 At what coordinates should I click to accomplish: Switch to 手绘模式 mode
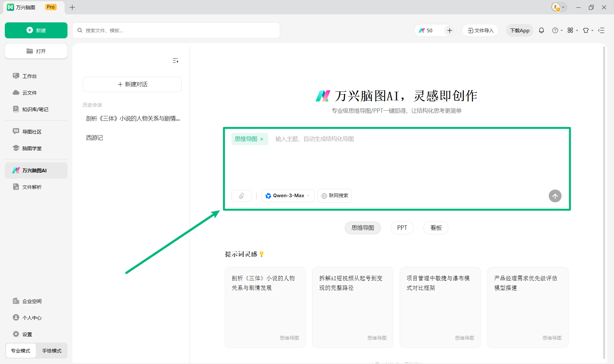click(x=52, y=351)
